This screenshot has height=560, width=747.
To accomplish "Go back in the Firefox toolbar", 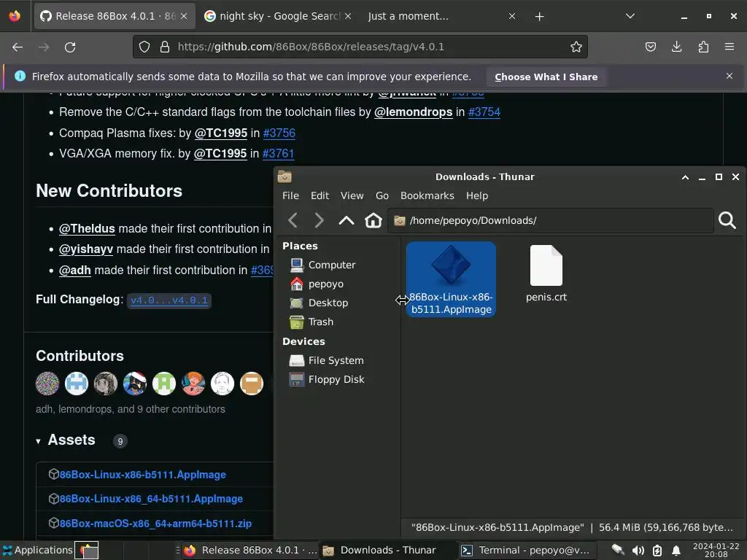I will pos(18,47).
